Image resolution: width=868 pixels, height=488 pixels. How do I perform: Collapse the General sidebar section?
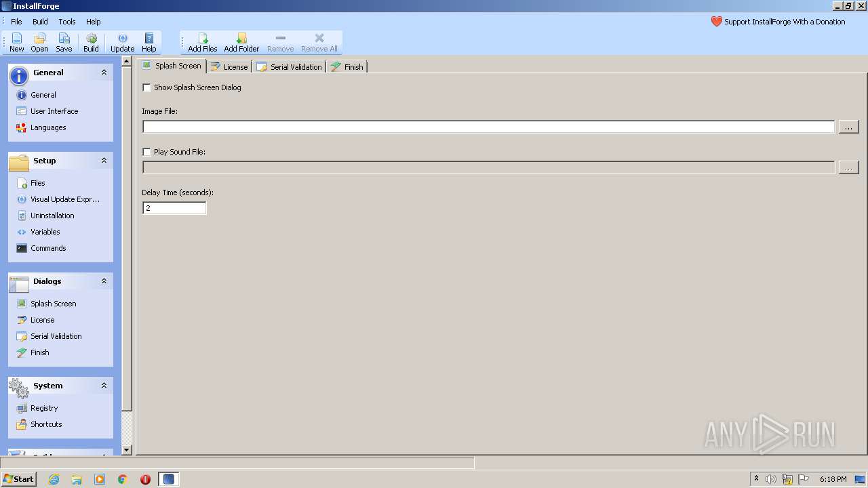104,73
